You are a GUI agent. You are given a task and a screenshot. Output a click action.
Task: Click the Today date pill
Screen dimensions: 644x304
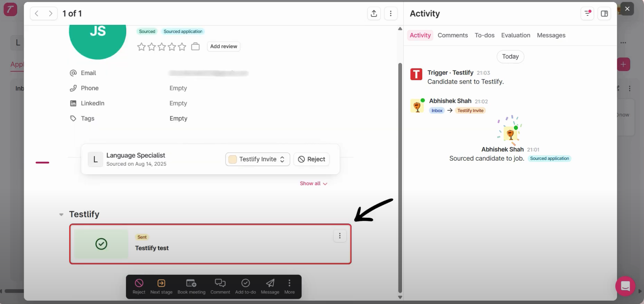tap(510, 57)
